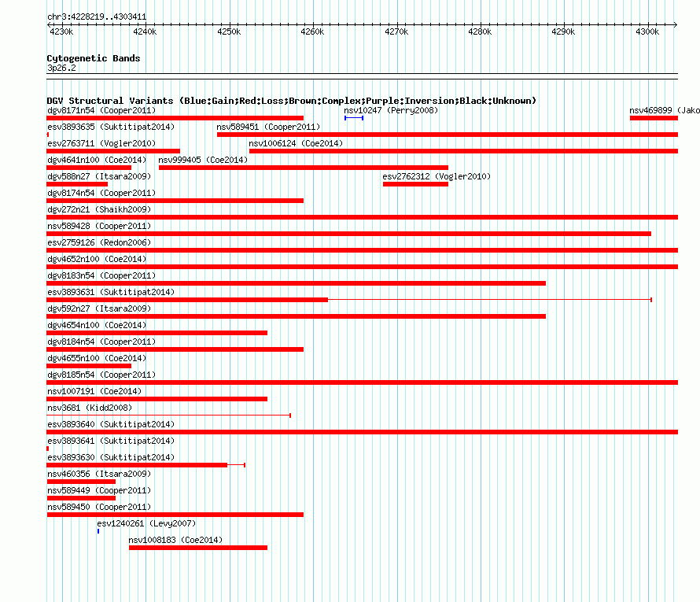Image resolution: width=700 pixels, height=602 pixels.
Task: Click the dgv588n27 red loss bar
Action: (x=77, y=184)
